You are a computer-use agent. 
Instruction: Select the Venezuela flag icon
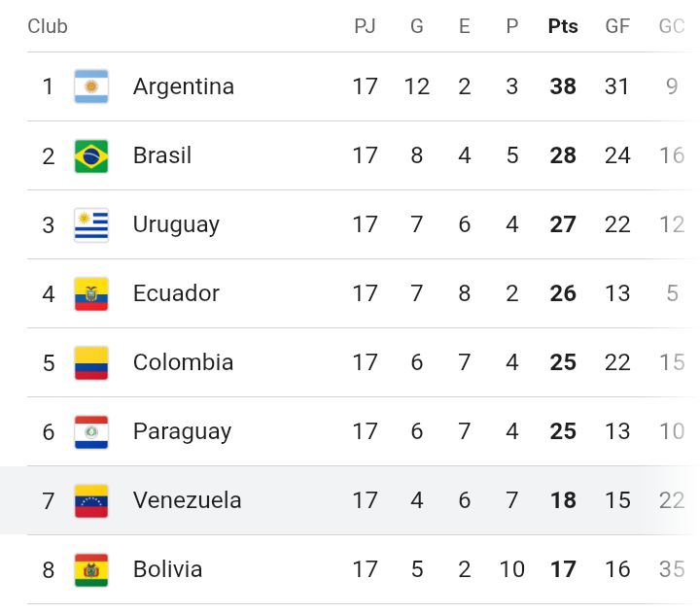coord(91,501)
